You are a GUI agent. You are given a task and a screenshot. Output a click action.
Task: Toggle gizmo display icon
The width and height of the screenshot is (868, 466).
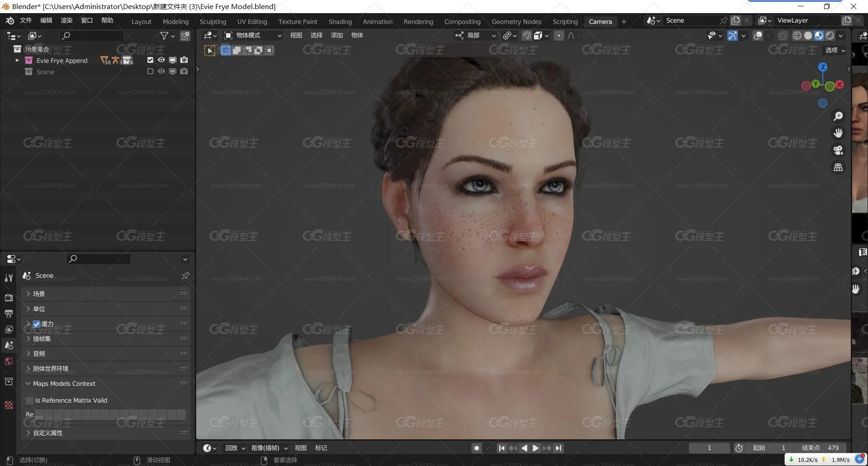pyautogui.click(x=732, y=36)
